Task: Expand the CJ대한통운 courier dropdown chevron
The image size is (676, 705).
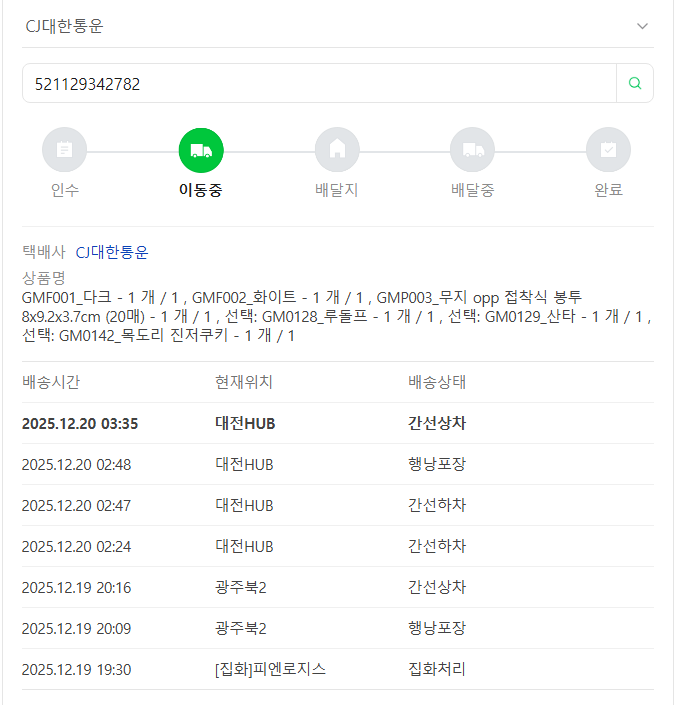Action: [642, 26]
